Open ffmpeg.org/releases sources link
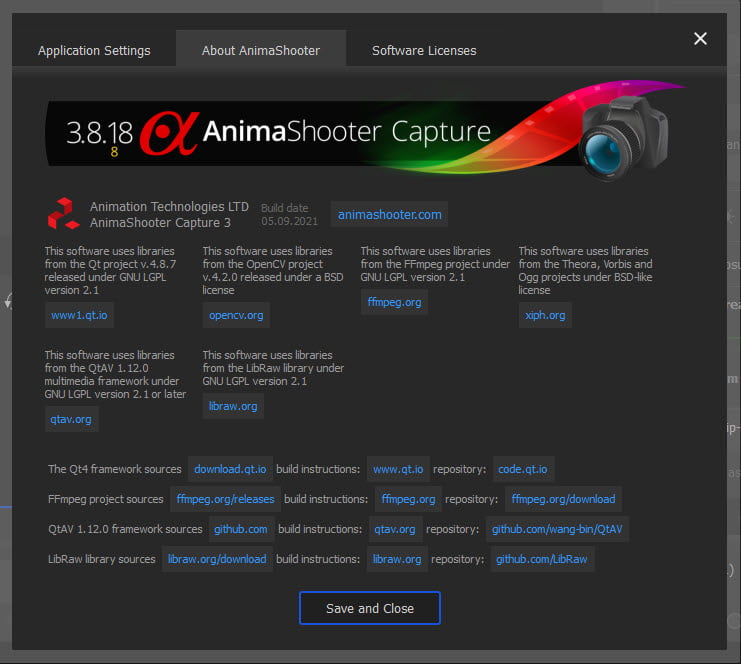The height and width of the screenshot is (664, 741). tap(225, 499)
